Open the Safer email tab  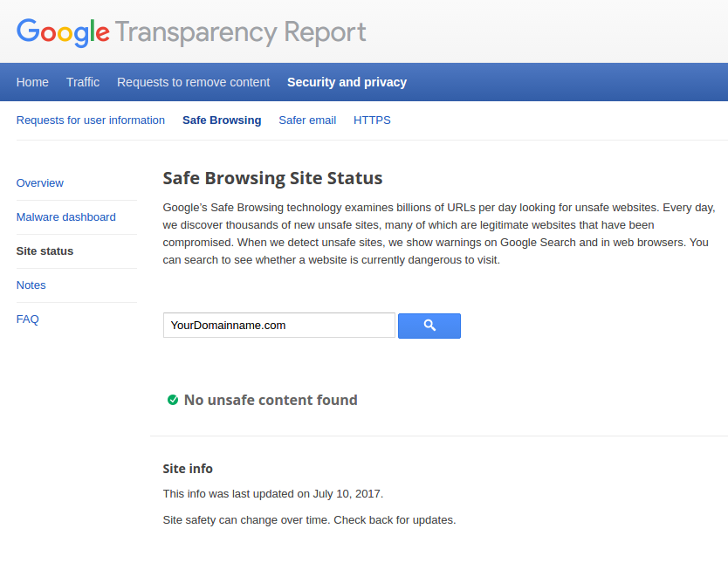[x=307, y=120]
